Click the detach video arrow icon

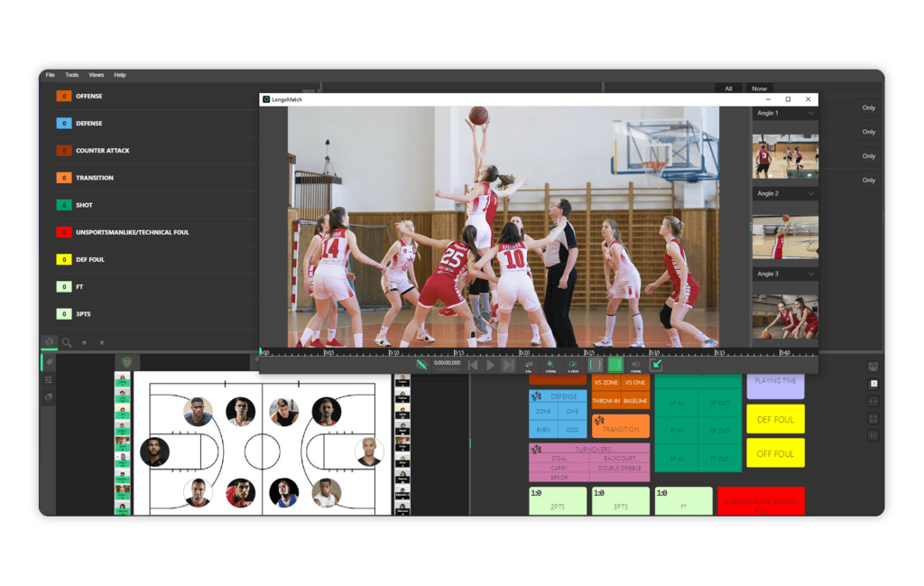click(657, 365)
